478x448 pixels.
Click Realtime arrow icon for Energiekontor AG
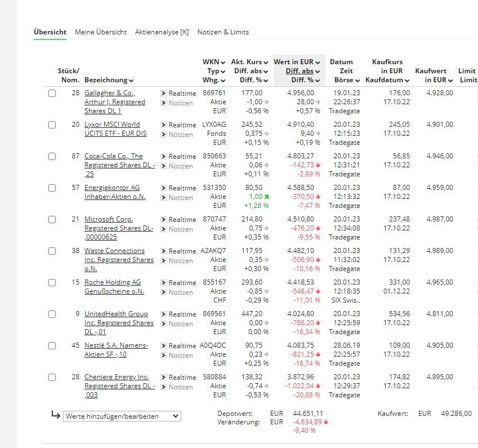[x=163, y=188]
